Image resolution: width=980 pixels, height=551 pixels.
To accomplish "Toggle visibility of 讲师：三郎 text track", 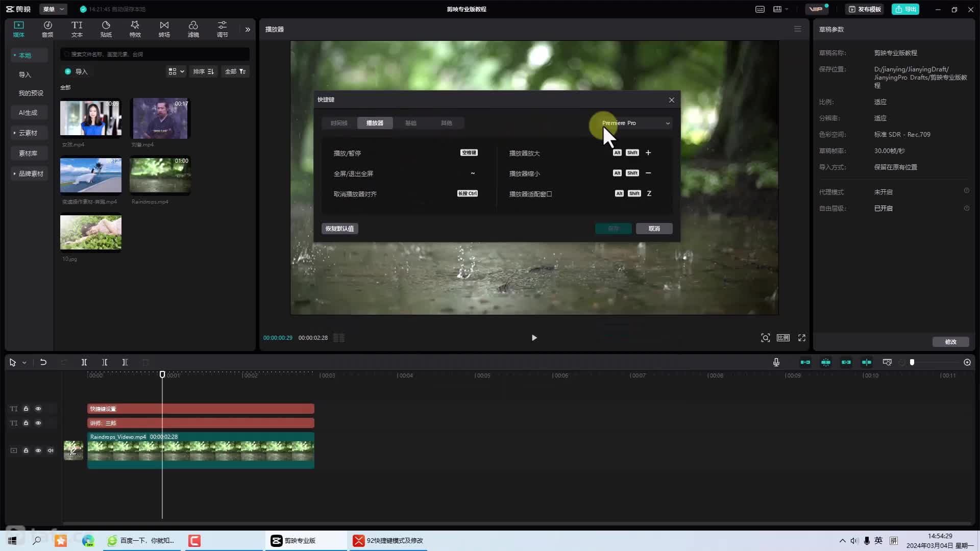I will point(38,423).
